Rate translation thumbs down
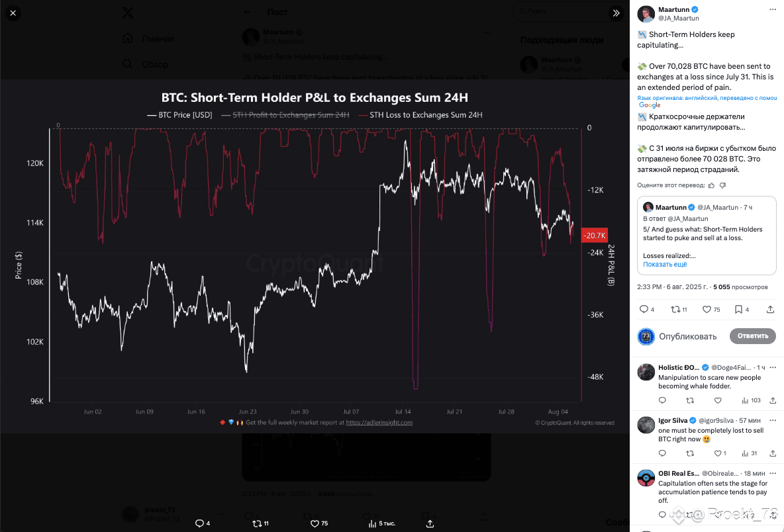 point(722,185)
